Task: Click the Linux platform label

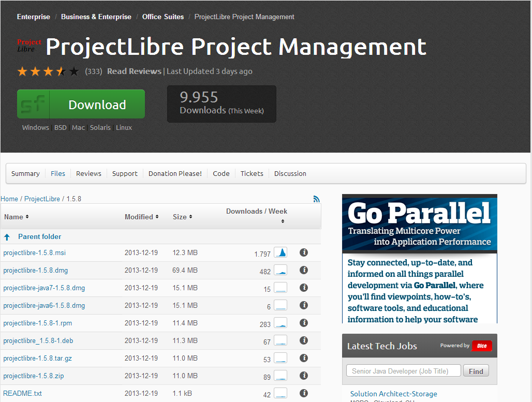Action: click(x=124, y=128)
